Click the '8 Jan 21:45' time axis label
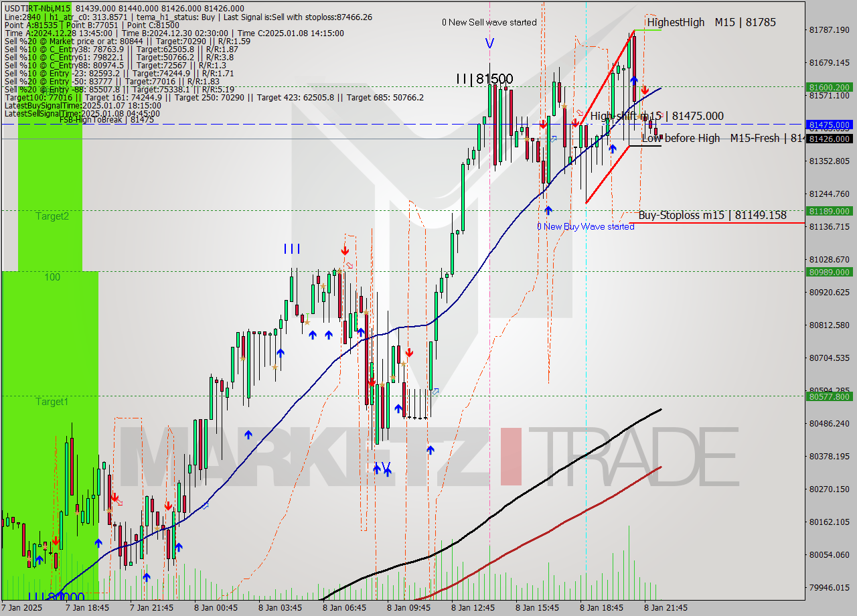The height and width of the screenshot is (616, 857). click(666, 608)
